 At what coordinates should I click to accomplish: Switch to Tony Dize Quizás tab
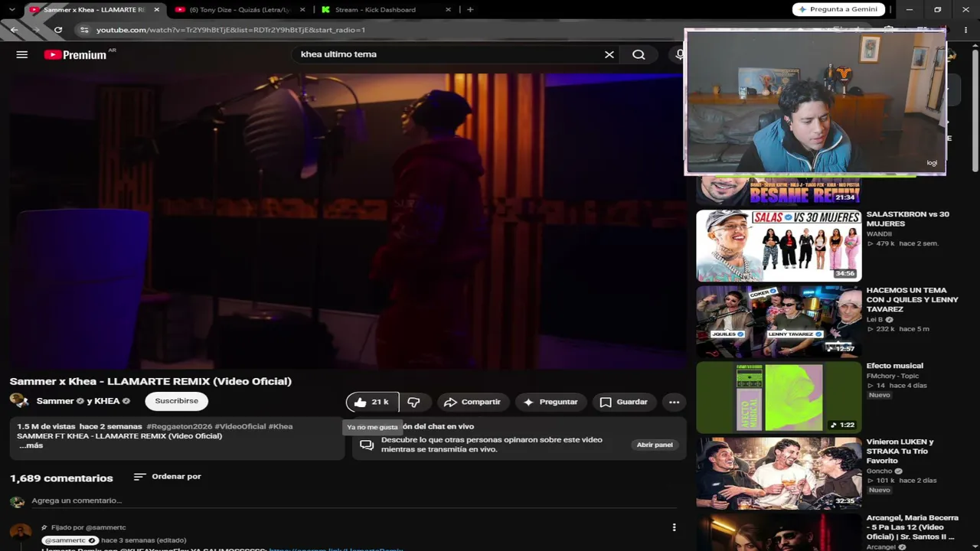point(240,10)
